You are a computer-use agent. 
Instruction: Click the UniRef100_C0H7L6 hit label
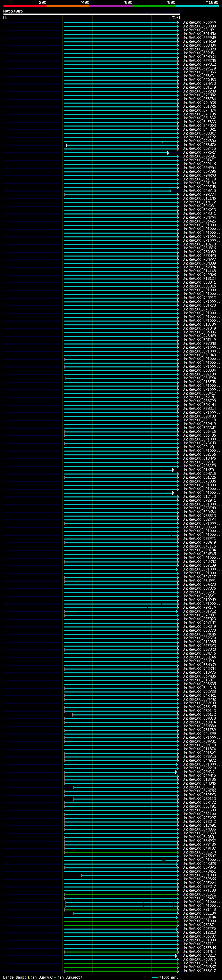pyautogui.click(x=199, y=473)
